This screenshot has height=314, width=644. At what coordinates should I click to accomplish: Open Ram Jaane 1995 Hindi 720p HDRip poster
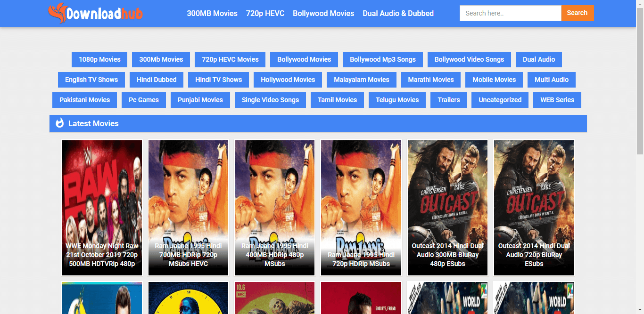coord(361,208)
